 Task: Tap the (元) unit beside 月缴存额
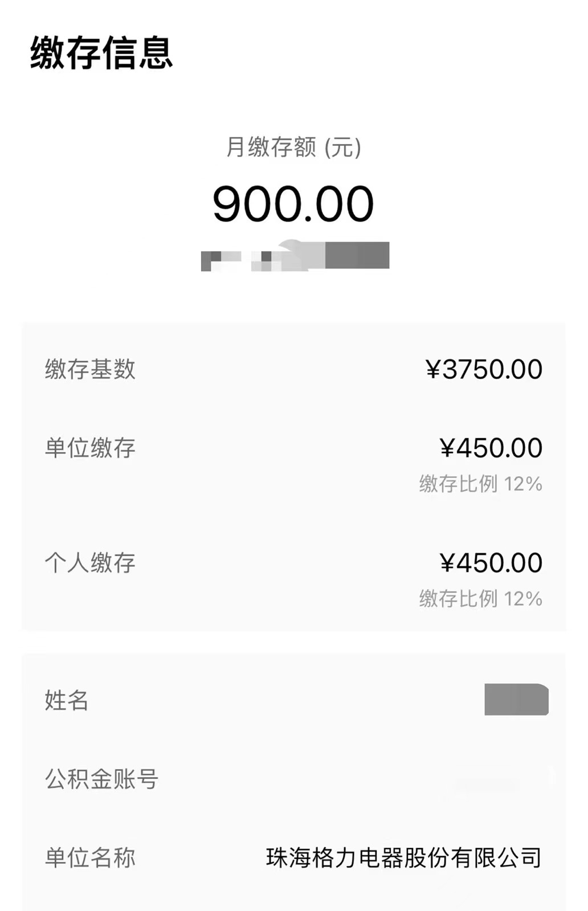342,148
